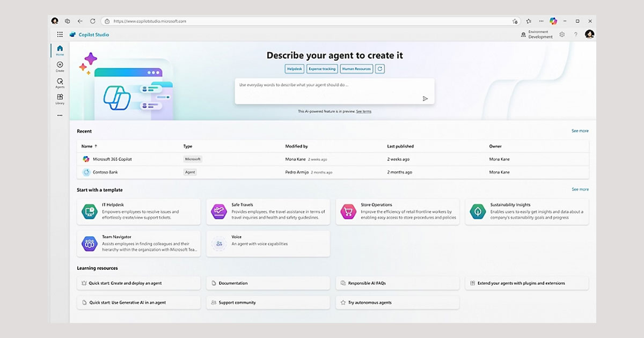Select the Expense tracking suggestion chip

tap(322, 69)
